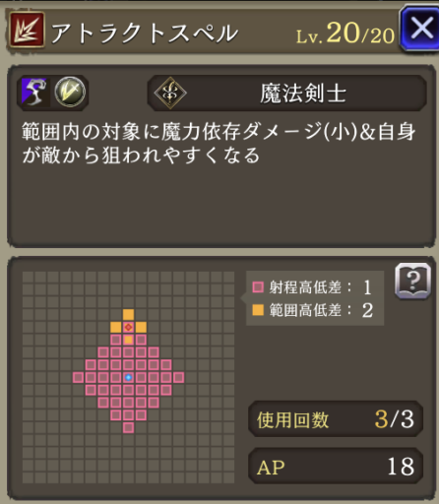
Task: Select the 魔法剣士 job label
Action: pos(303,94)
